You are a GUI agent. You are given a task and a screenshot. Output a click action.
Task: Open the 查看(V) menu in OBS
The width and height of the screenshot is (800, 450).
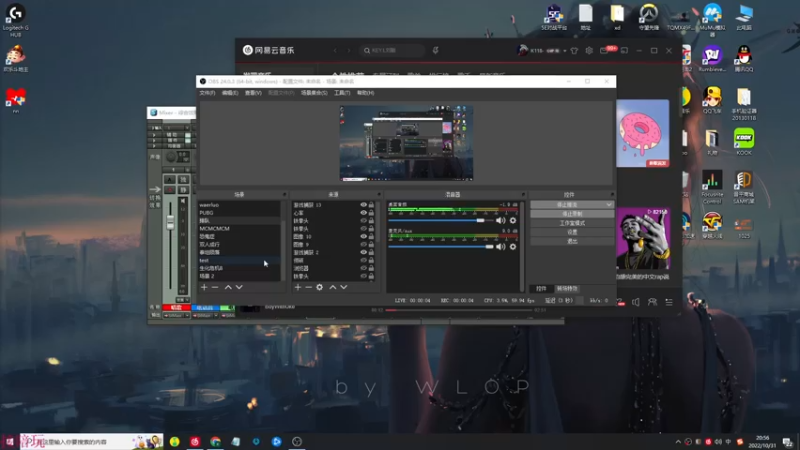(253, 93)
